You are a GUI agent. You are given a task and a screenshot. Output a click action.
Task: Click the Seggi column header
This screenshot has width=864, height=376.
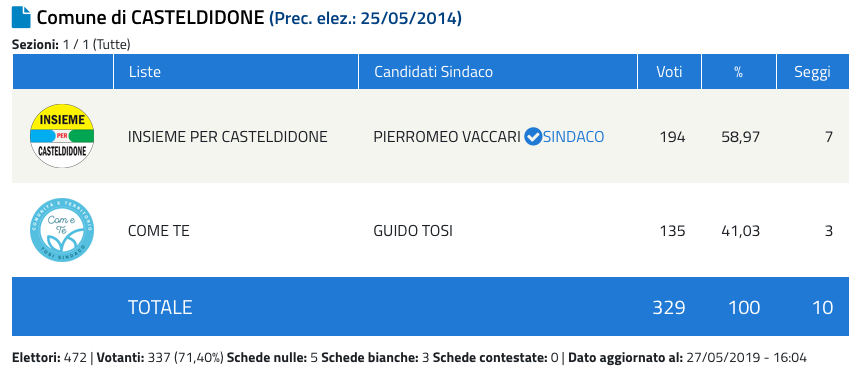pos(813,72)
